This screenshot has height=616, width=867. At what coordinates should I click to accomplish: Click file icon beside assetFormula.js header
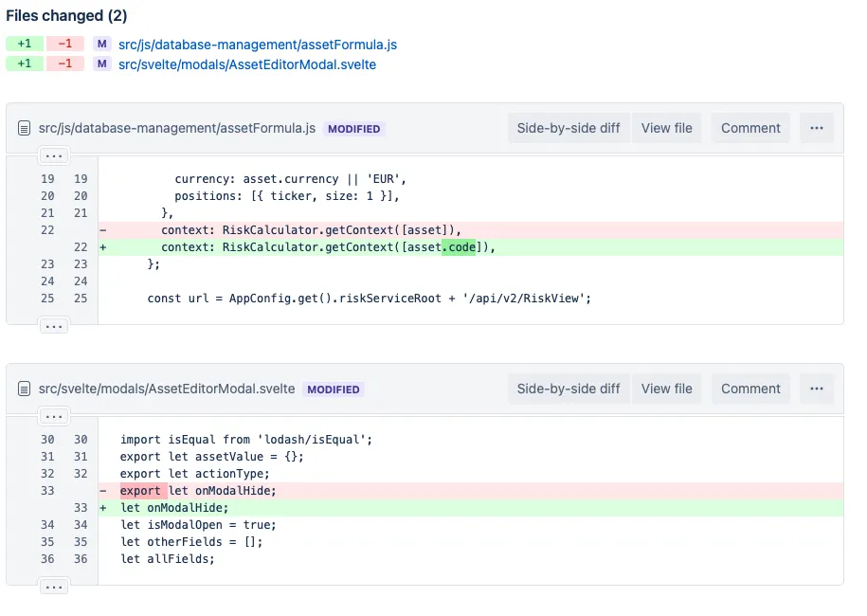click(25, 129)
